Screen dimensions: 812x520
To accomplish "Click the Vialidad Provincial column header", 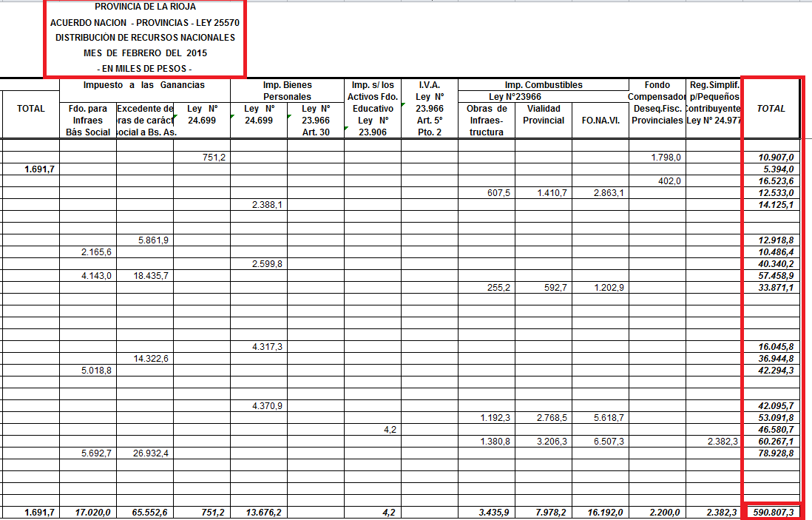I will click(543, 115).
